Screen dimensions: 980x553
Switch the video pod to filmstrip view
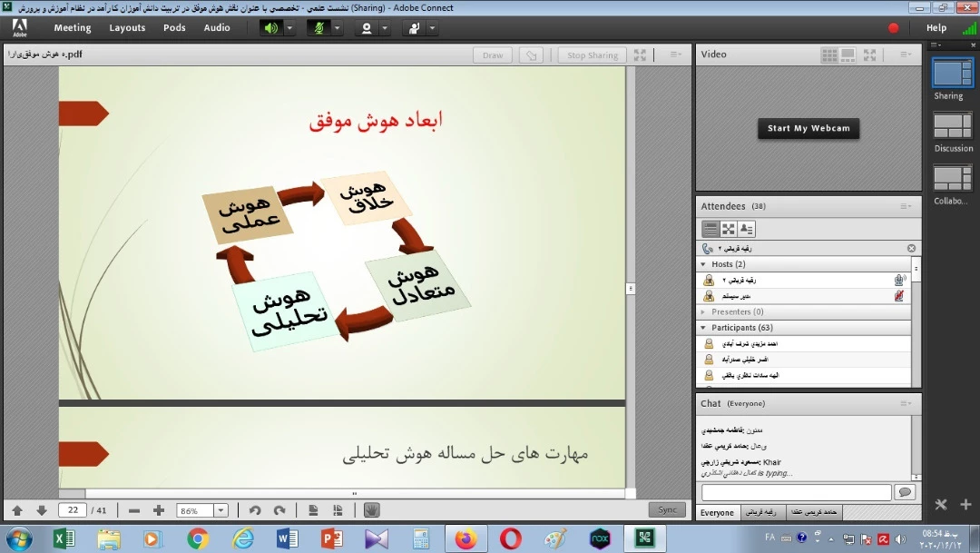tap(848, 55)
